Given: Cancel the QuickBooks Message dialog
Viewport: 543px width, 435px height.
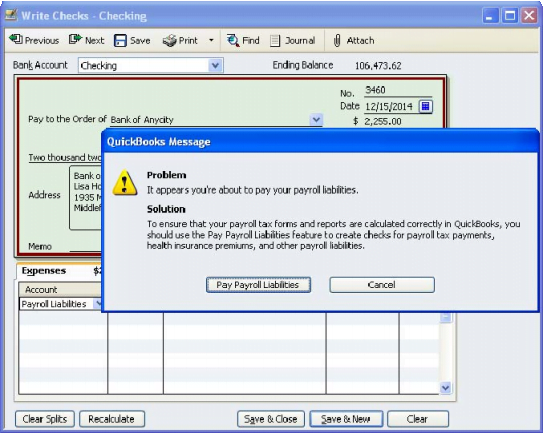Looking at the screenshot, I should click(x=382, y=285).
